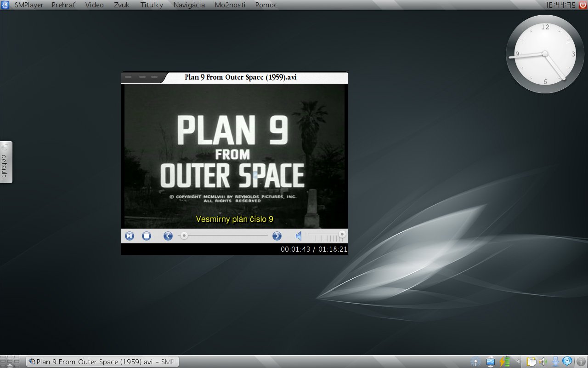Screen dimensions: 588x368
Task: Expand hidden tray icons arrow
Action: 519,362
